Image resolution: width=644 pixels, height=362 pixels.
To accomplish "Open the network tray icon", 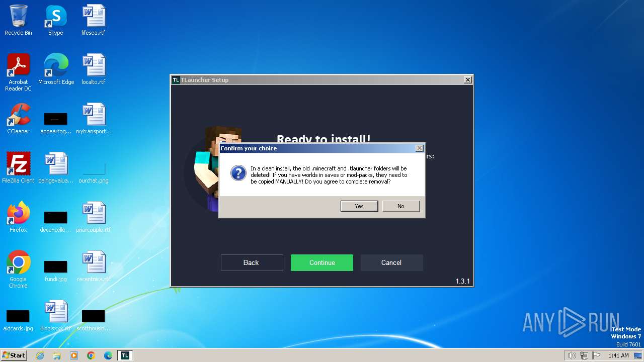I will (584, 355).
